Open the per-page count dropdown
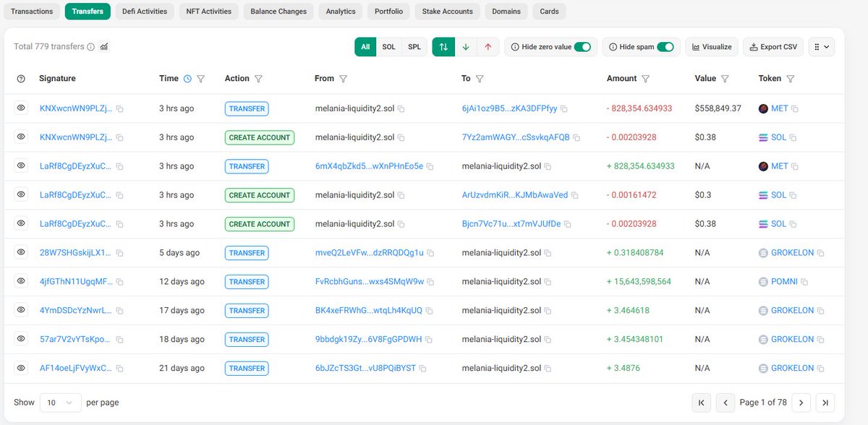Image resolution: width=868 pixels, height=425 pixels. (x=60, y=402)
